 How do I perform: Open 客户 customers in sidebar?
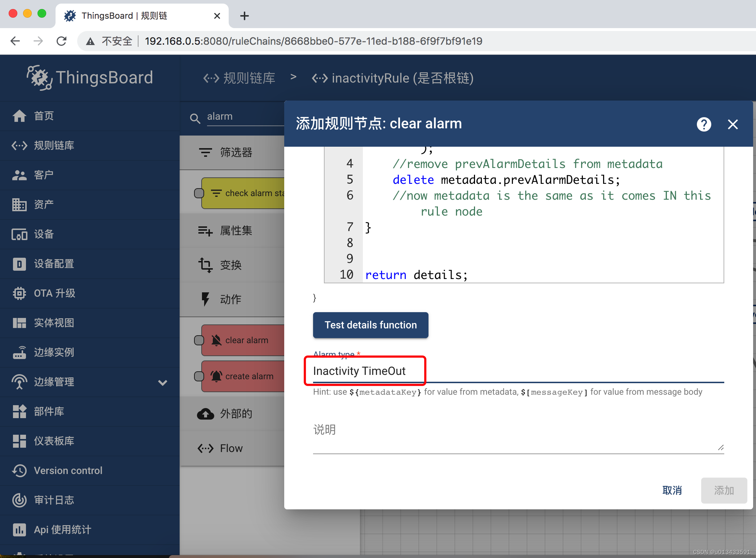click(x=90, y=175)
